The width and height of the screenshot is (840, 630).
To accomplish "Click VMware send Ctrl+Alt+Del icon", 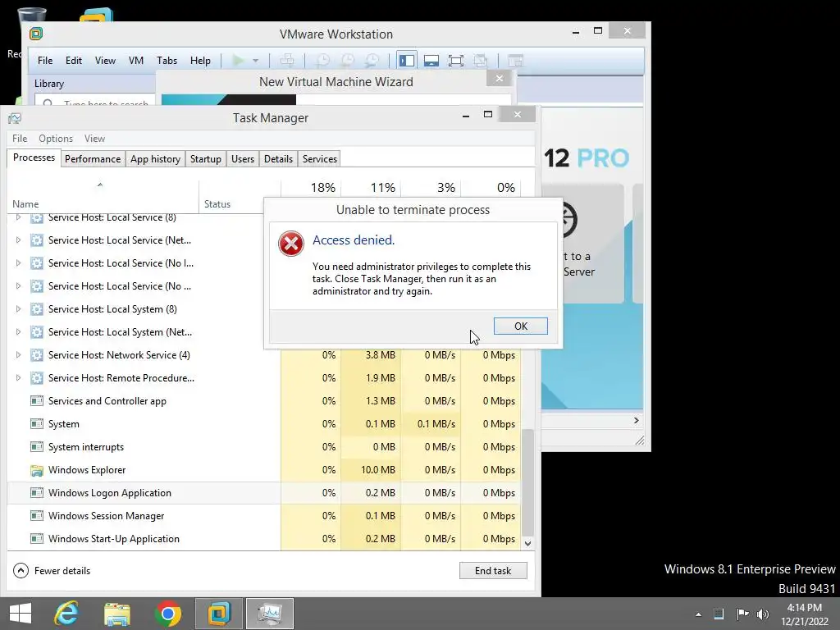I will 287,61.
